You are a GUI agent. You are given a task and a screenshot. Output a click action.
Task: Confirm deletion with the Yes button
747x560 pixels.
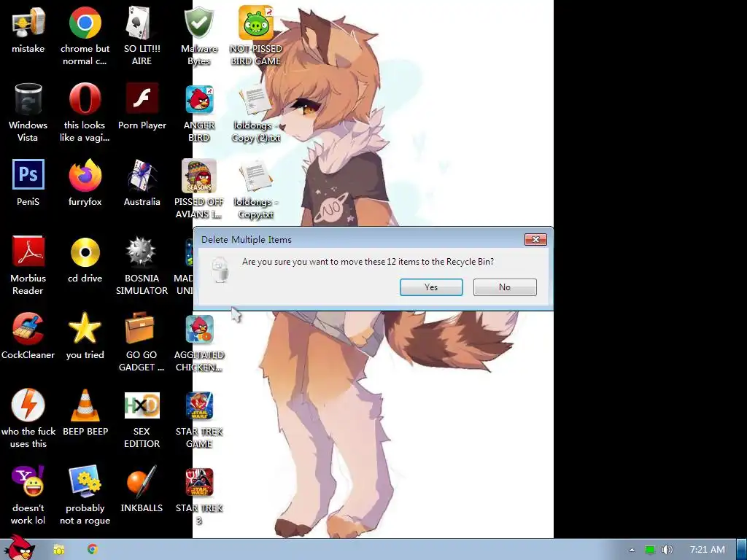click(431, 287)
